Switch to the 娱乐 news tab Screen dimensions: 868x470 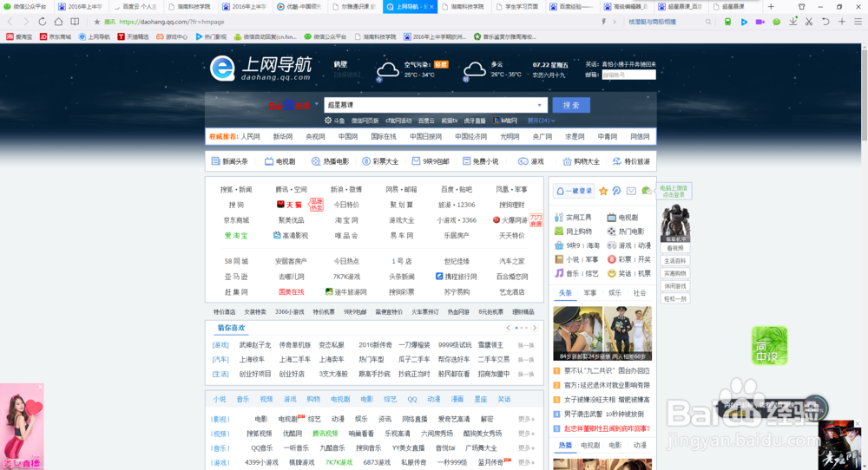pyautogui.click(x=615, y=293)
